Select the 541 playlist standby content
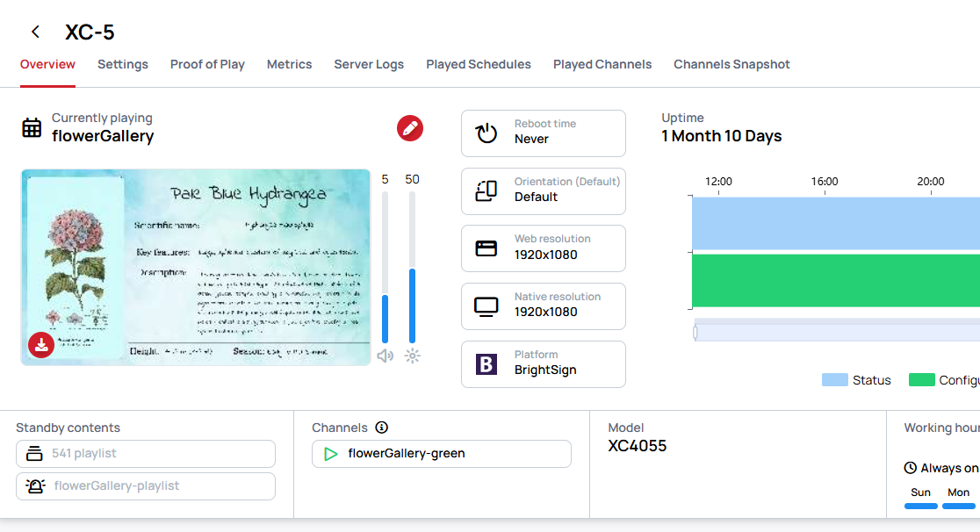 click(x=146, y=454)
